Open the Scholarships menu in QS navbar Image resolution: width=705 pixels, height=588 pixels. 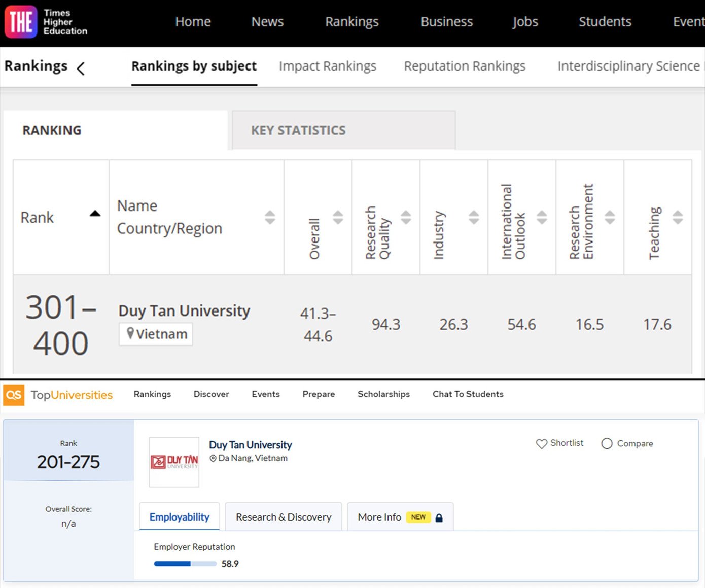click(383, 394)
